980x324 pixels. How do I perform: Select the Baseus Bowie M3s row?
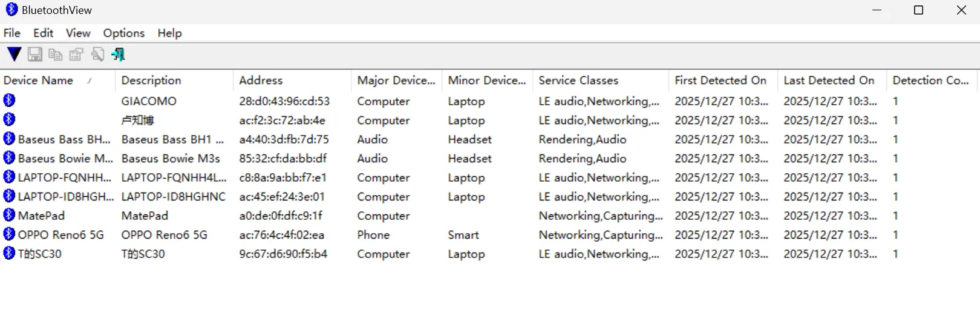pyautogui.click(x=489, y=158)
